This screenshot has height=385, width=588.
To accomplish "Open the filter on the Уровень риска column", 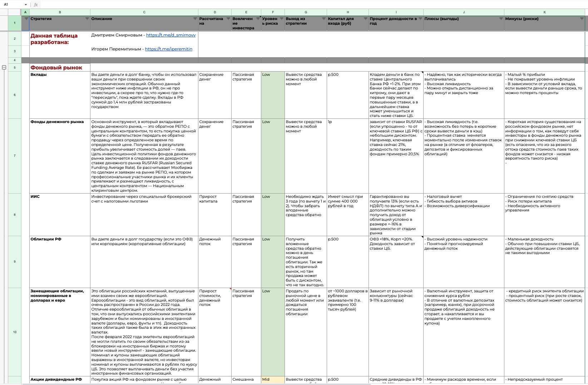I will pos(282,19).
